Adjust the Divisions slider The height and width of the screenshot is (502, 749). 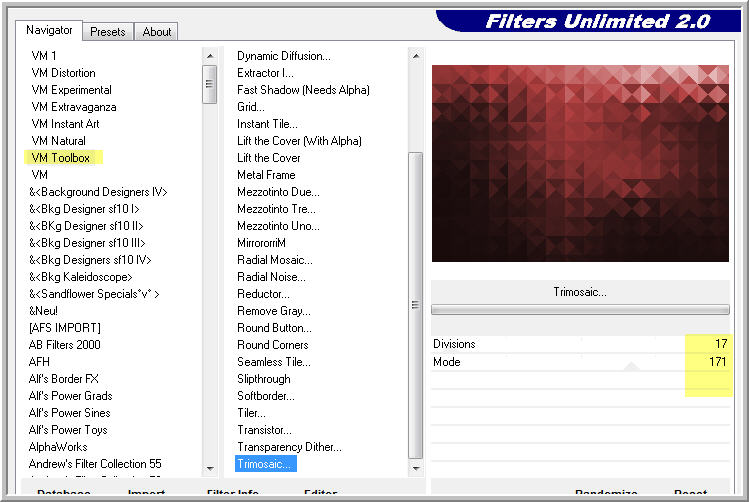(x=560, y=344)
